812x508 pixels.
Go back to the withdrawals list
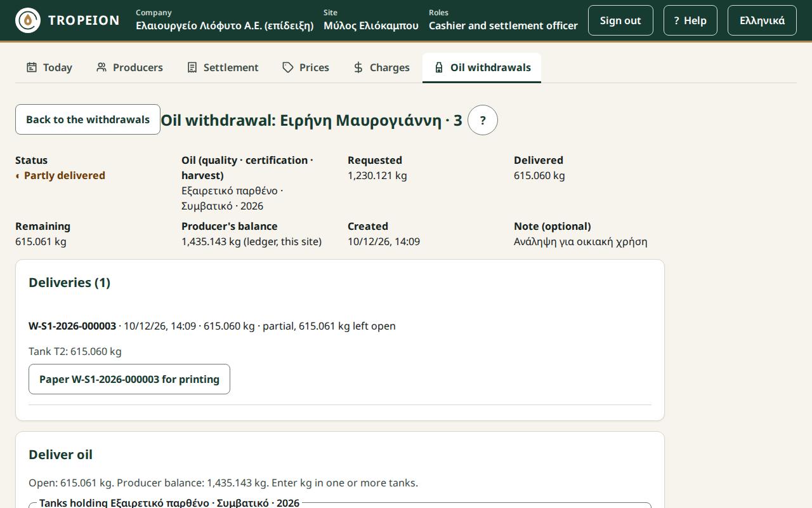(x=88, y=119)
